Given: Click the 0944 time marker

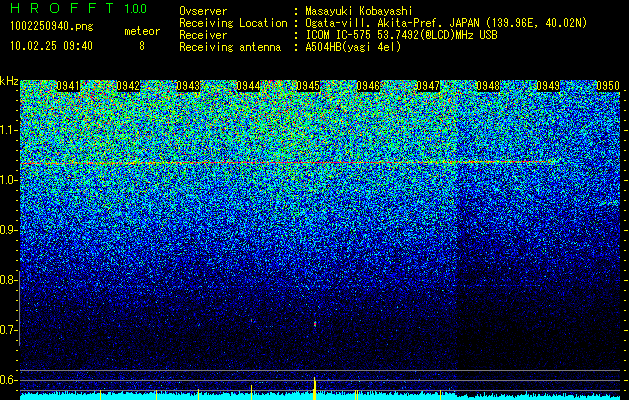Looking at the screenshot, I should point(248,86).
